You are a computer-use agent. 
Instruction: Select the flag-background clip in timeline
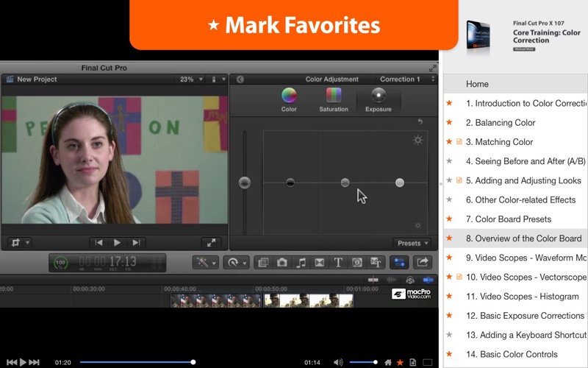click(216, 301)
